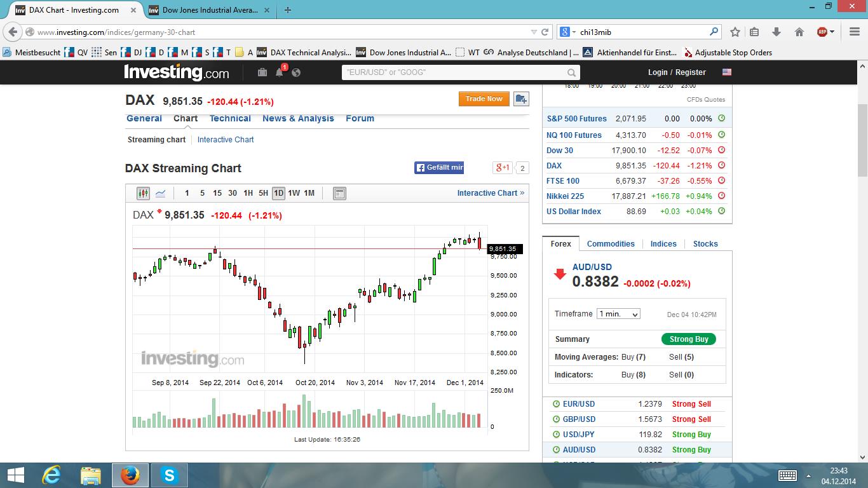The height and width of the screenshot is (488, 868).
Task: Open the quotes board icon beside timeframes
Action: pyautogui.click(x=339, y=193)
